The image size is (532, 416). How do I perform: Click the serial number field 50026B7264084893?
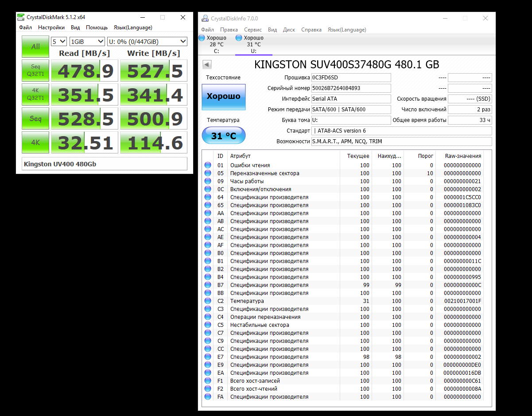tap(351, 88)
